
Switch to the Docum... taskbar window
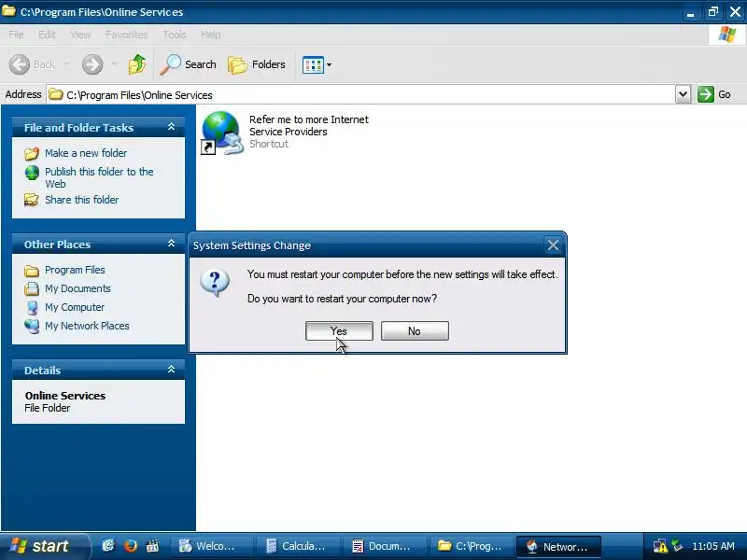[384, 546]
